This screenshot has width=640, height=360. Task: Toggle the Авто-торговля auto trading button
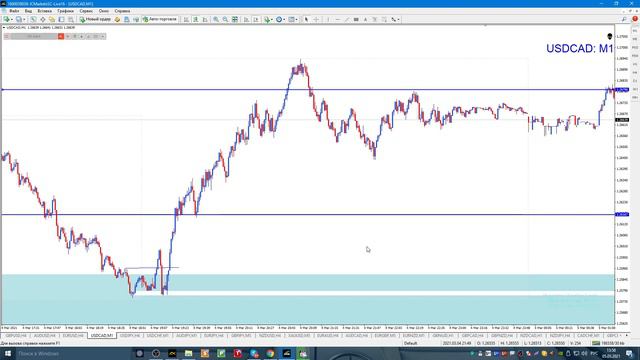pyautogui.click(x=160, y=19)
